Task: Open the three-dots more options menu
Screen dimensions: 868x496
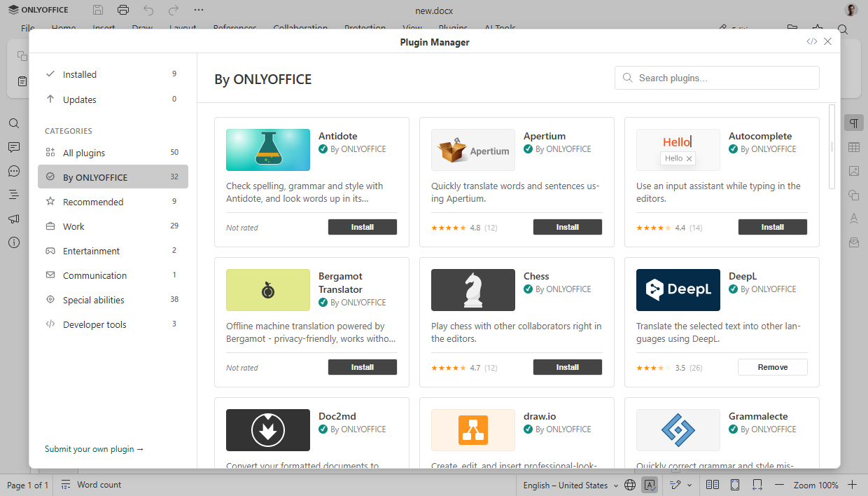Action: click(199, 10)
